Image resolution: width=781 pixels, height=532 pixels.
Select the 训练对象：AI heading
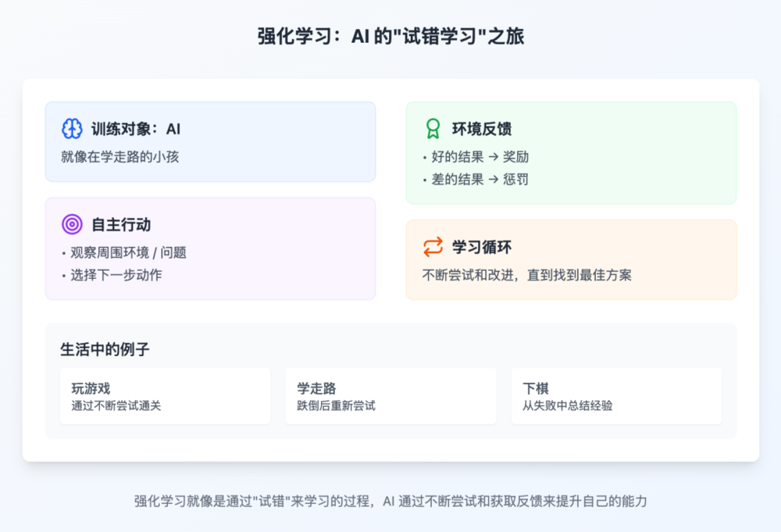[x=135, y=129]
